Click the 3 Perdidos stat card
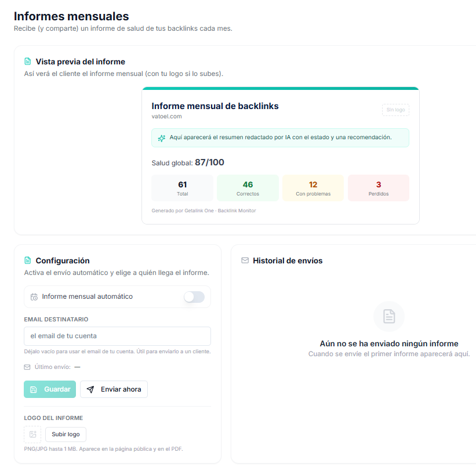The image size is (476, 467). click(379, 188)
